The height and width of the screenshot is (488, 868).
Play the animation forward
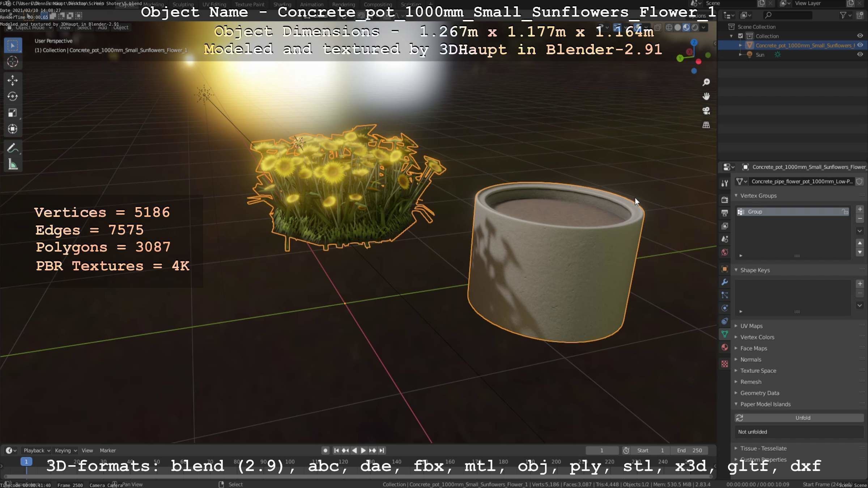coord(363,450)
